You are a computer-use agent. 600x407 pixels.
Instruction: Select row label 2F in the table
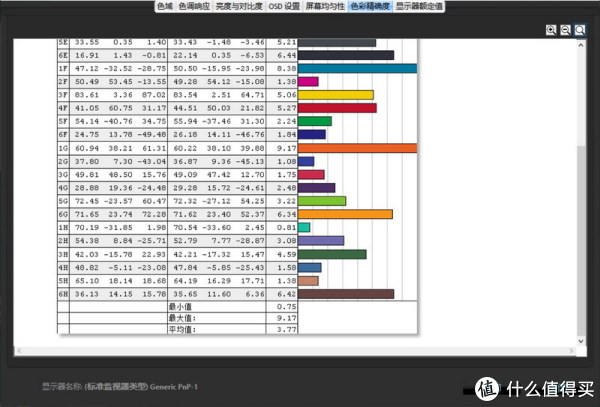pyautogui.click(x=63, y=81)
